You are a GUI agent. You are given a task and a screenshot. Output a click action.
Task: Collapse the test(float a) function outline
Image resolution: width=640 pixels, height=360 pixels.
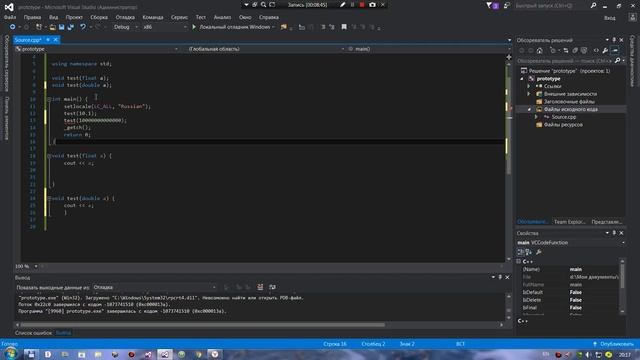click(x=49, y=156)
